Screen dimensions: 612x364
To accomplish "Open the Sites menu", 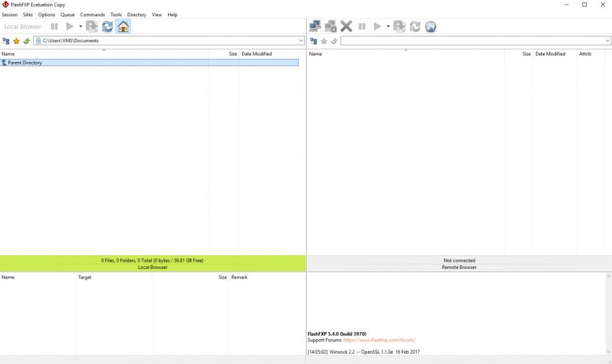I will coord(28,14).
